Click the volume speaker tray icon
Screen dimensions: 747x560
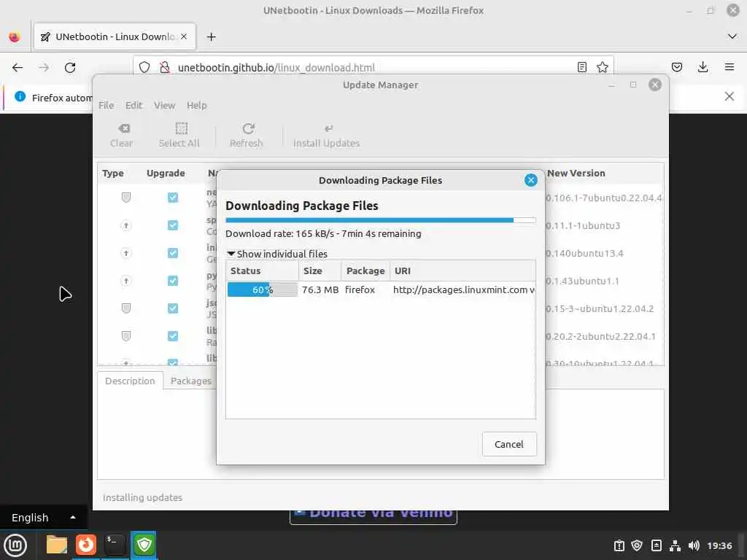694,545
